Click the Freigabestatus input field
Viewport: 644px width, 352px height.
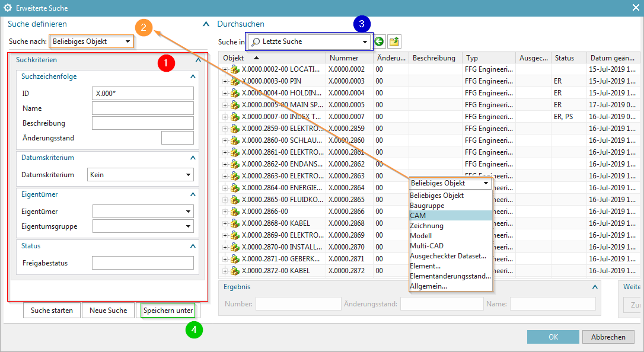142,263
